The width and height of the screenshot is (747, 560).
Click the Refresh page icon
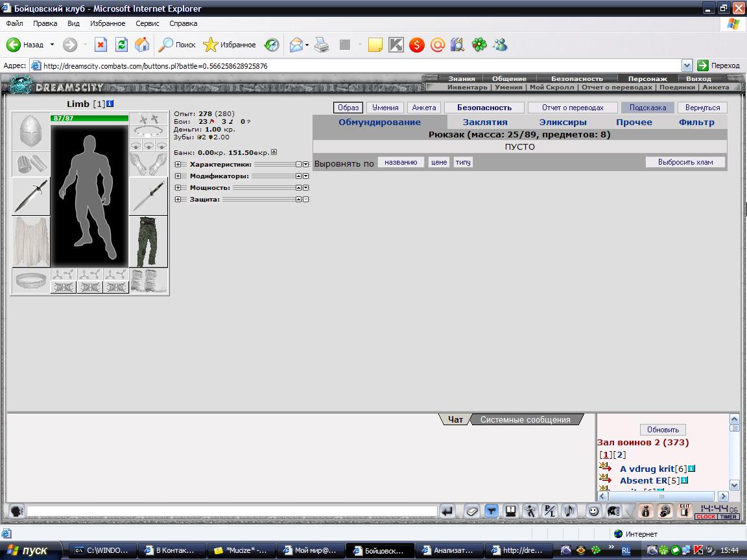(121, 45)
